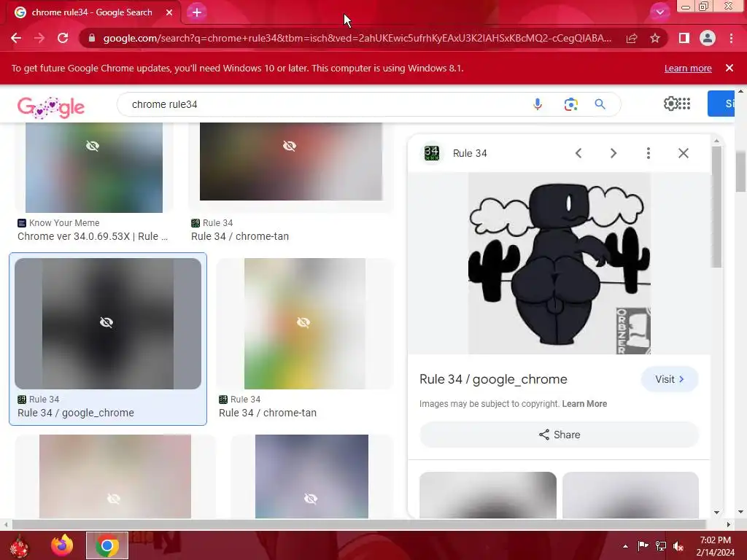This screenshot has height=560, width=747.
Task: Open Chrome's side panel
Action: 684,38
